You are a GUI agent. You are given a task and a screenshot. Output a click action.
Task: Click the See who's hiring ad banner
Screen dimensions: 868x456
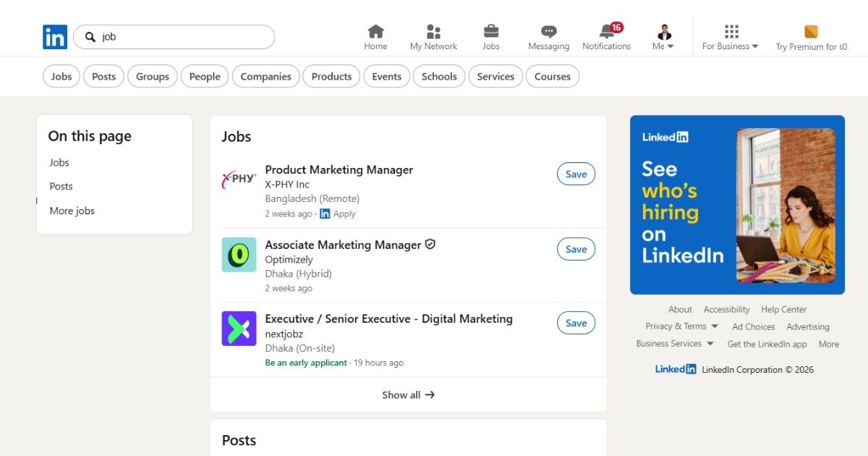click(737, 205)
